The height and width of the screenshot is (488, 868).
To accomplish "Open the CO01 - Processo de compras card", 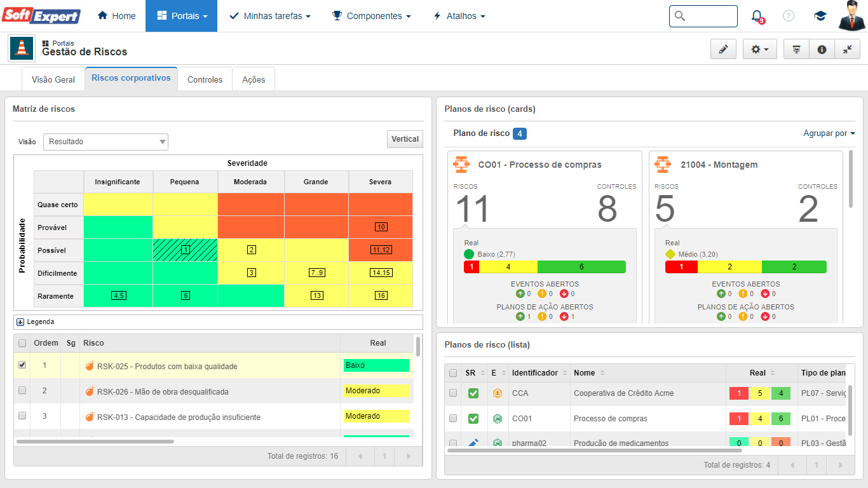I will click(x=539, y=165).
